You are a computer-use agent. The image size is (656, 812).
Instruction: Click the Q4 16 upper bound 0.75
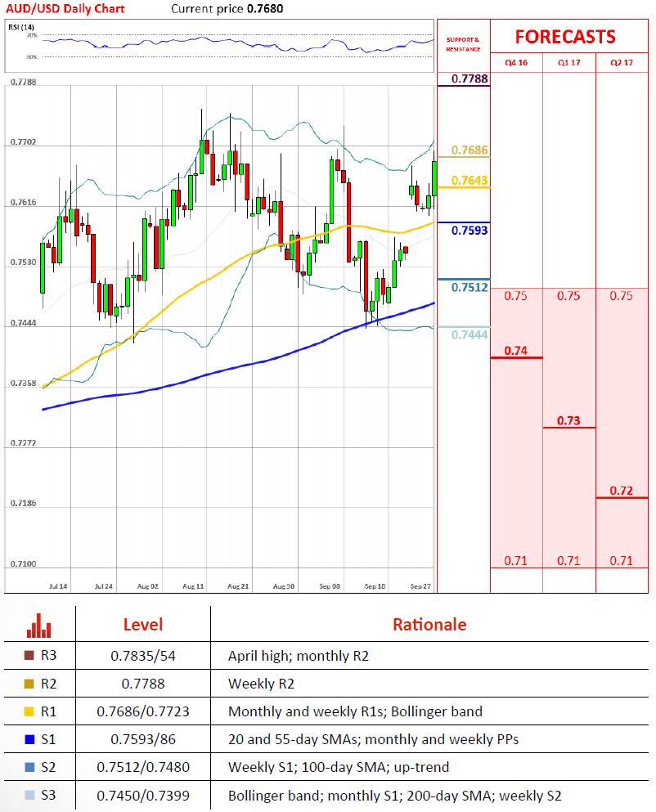click(x=516, y=296)
